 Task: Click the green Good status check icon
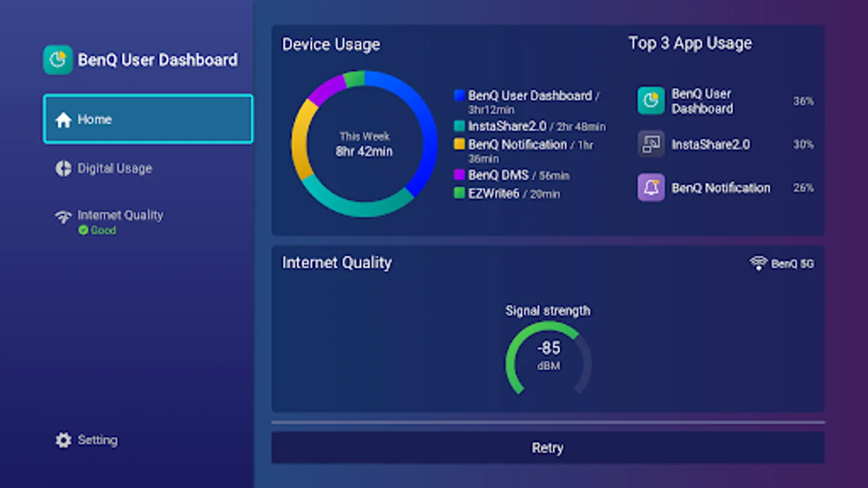[x=83, y=230]
